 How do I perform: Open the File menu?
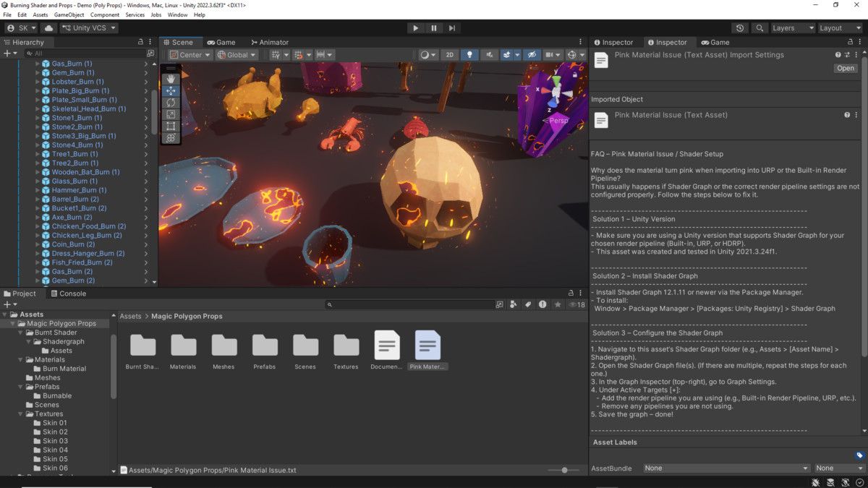(7, 14)
